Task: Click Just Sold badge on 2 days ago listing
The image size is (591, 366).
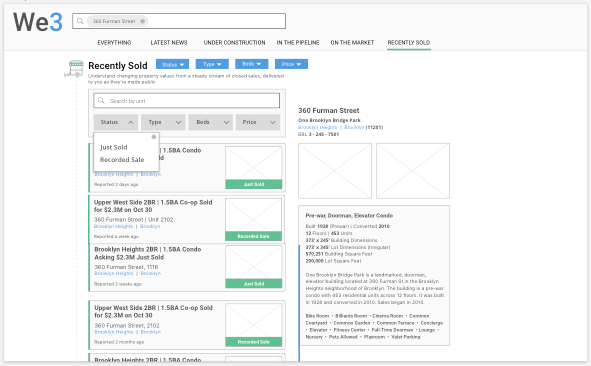Action: [x=254, y=184]
